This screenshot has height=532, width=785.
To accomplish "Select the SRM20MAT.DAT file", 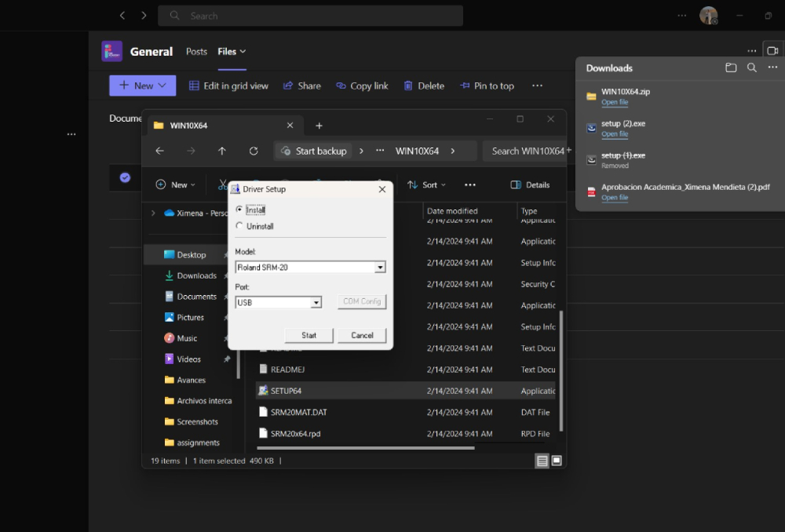I will coord(298,413).
